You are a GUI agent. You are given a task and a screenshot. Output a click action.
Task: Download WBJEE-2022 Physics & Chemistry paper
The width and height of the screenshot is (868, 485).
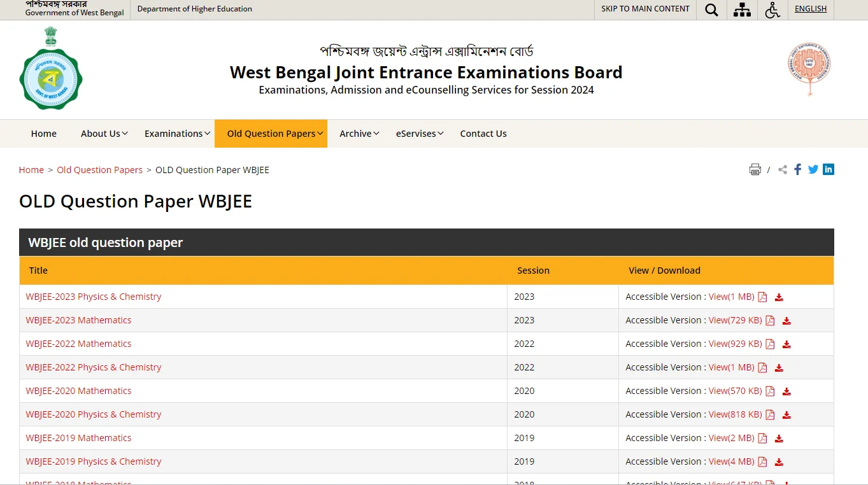[779, 368]
